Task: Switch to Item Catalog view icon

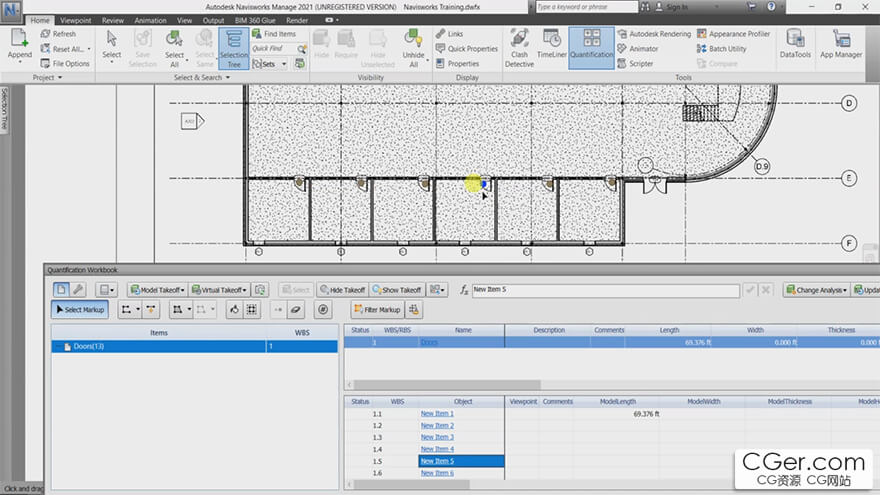Action: [61, 290]
